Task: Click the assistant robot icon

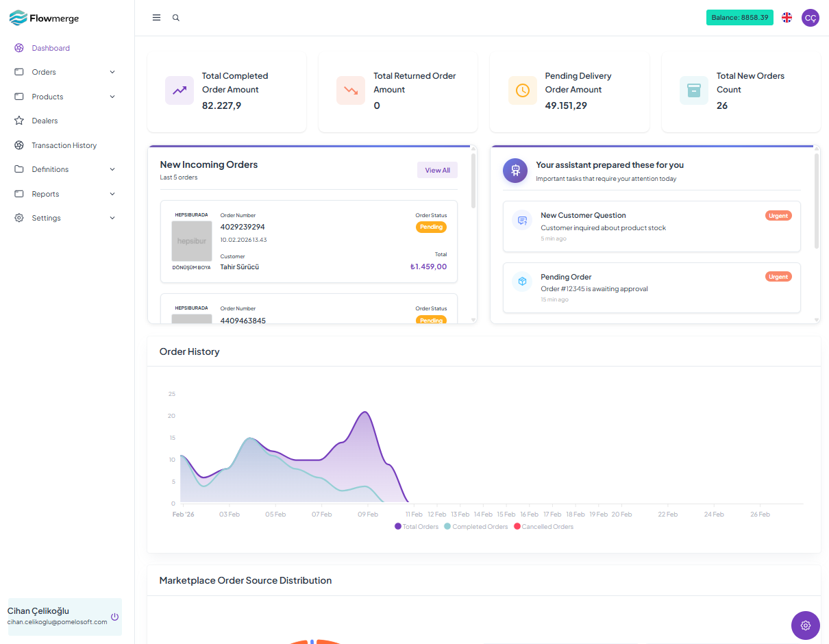Action: tap(515, 170)
